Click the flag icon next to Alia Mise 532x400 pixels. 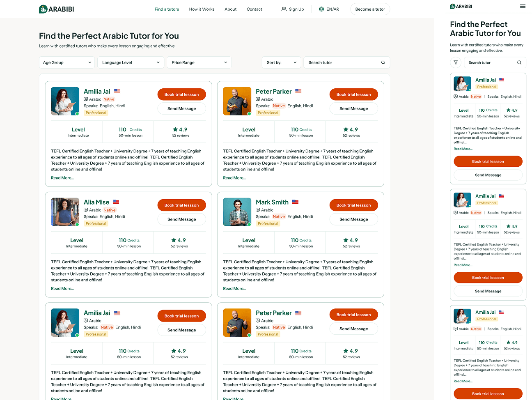[116, 202]
